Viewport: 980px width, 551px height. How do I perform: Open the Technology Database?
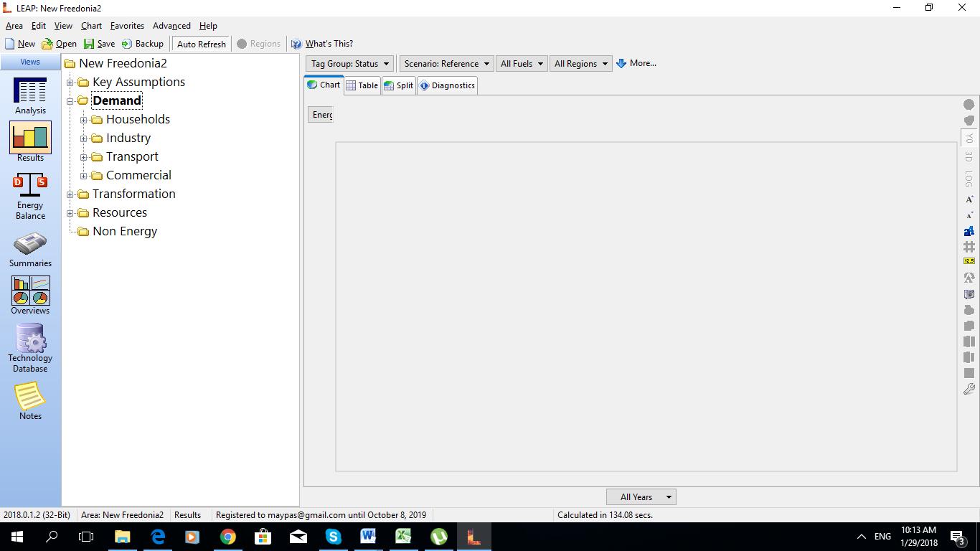pyautogui.click(x=30, y=348)
